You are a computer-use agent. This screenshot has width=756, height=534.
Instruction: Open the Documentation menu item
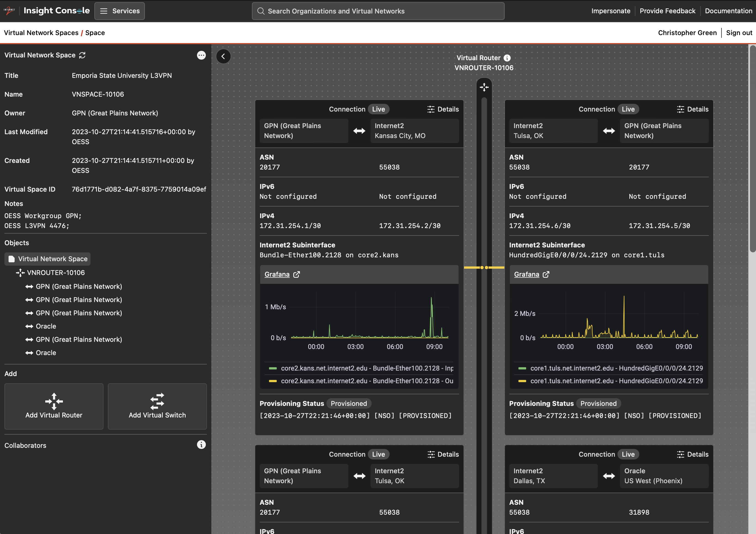728,11
